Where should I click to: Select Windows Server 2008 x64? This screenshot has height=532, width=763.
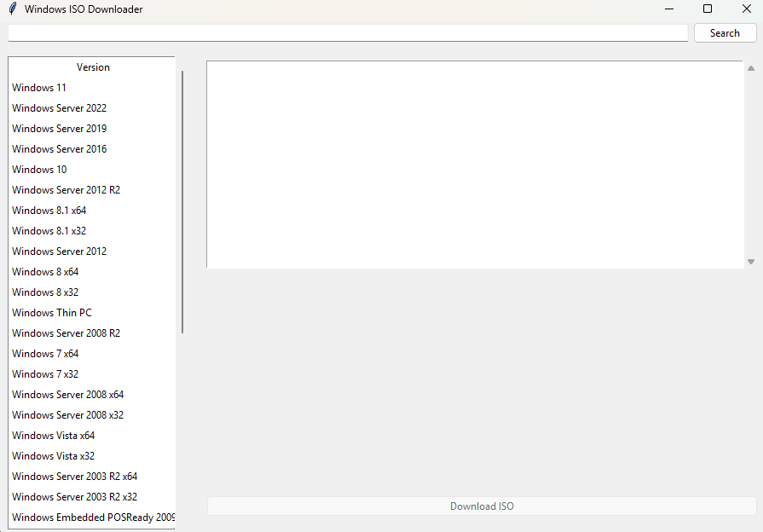pyautogui.click(x=91, y=394)
